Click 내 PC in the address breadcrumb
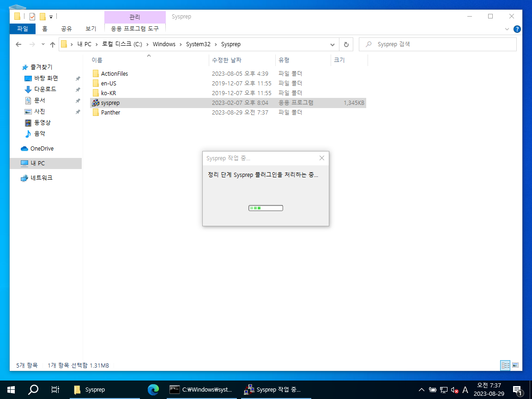This screenshot has height=399, width=532. 85,44
